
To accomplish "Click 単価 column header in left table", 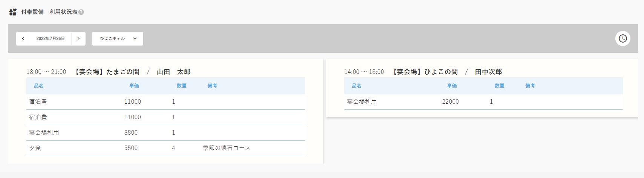I will point(134,86).
